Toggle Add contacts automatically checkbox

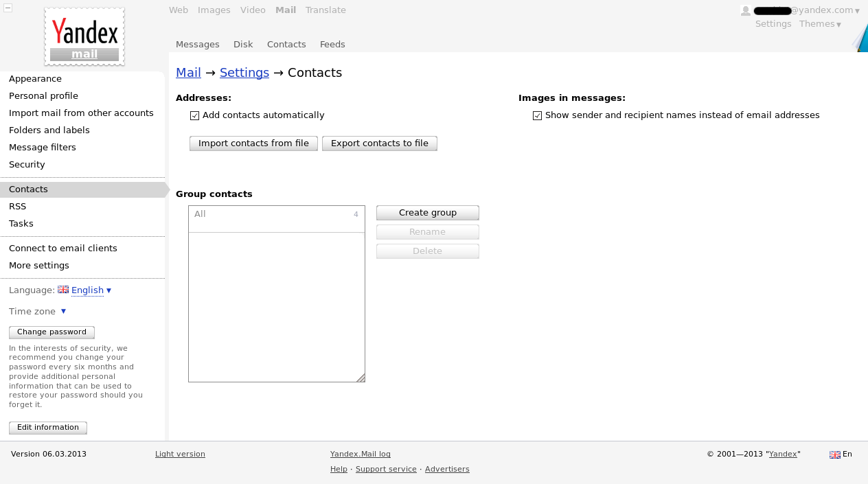pyautogui.click(x=195, y=115)
